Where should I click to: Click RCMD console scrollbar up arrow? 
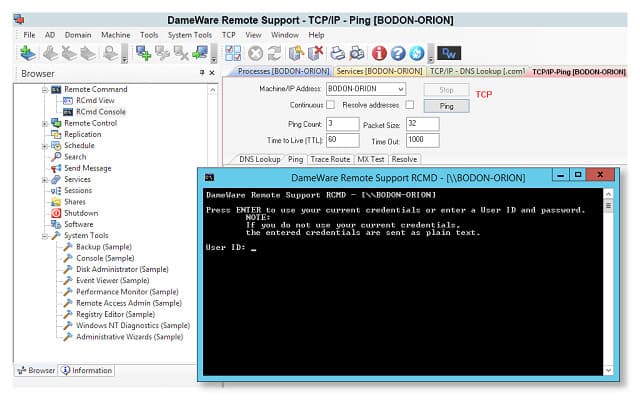click(x=608, y=194)
